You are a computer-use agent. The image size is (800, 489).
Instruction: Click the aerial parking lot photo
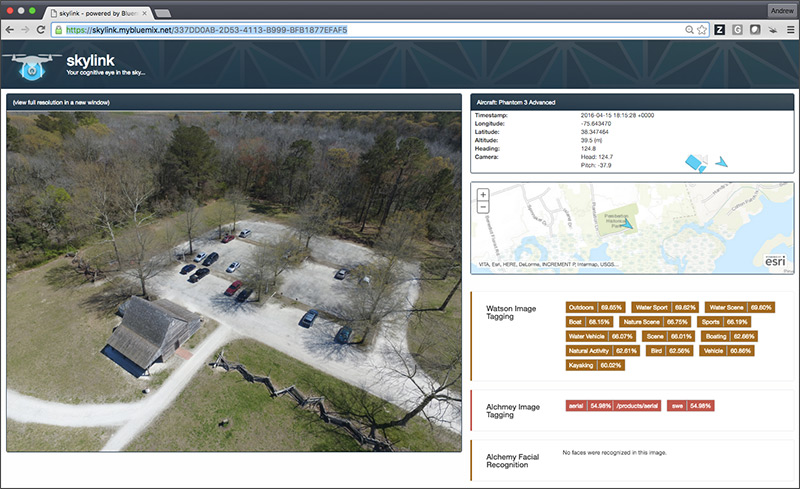(x=234, y=282)
